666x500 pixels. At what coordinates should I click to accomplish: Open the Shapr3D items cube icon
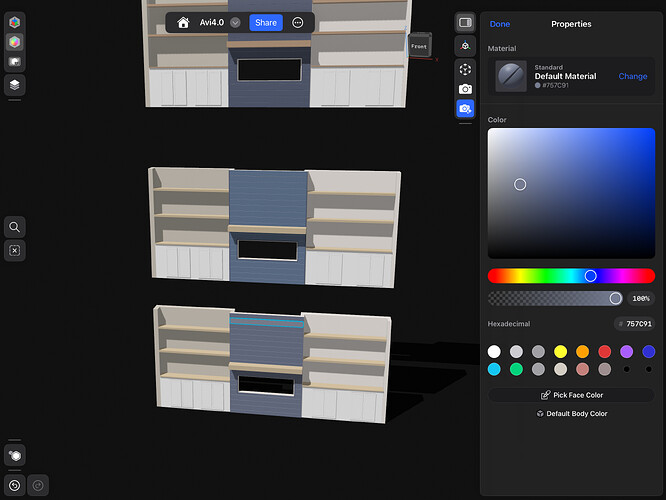pyautogui.click(x=14, y=22)
